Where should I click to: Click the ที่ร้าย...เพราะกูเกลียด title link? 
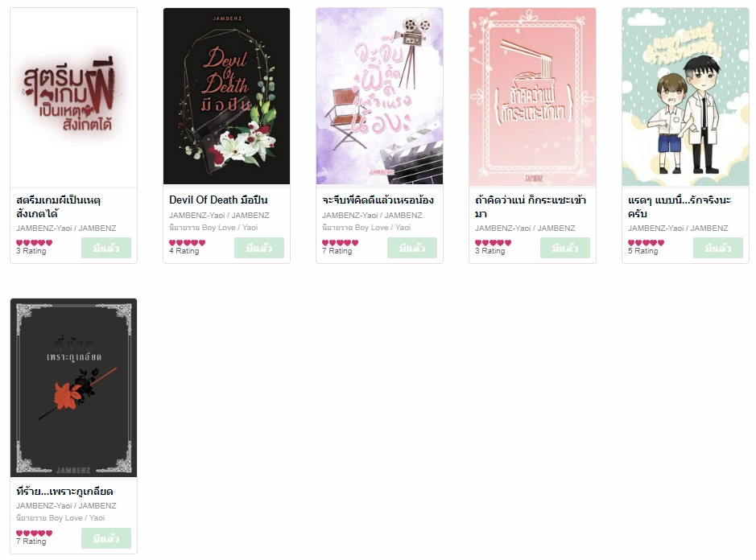(64, 492)
